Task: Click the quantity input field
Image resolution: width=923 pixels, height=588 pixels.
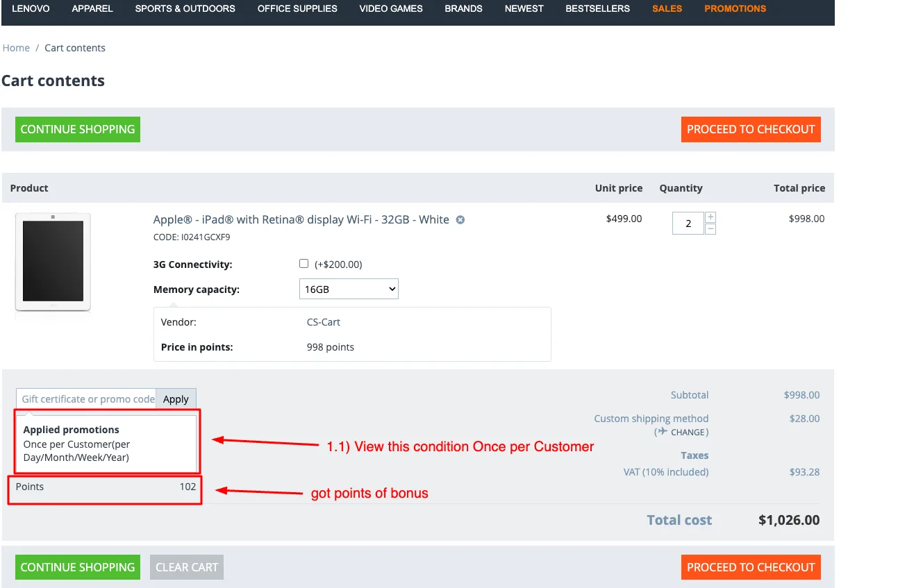Action: click(x=688, y=224)
